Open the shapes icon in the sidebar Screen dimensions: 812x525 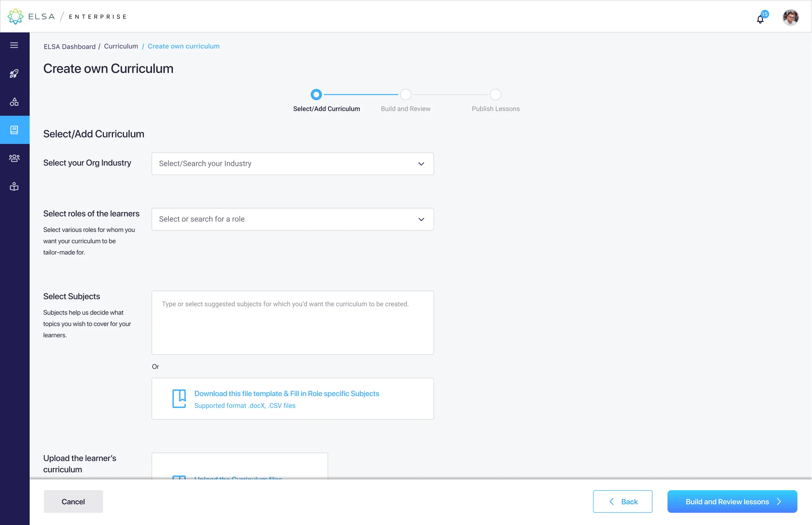pyautogui.click(x=14, y=102)
